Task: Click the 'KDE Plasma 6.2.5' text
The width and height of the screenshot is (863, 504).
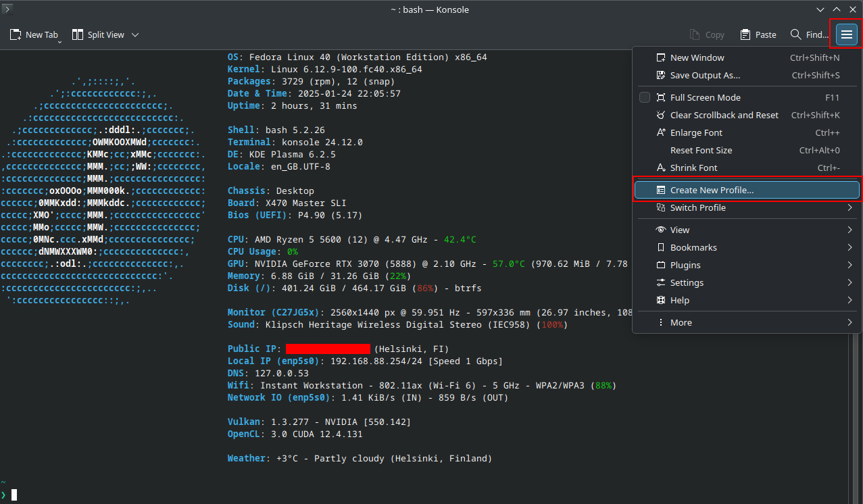Action: (292, 154)
